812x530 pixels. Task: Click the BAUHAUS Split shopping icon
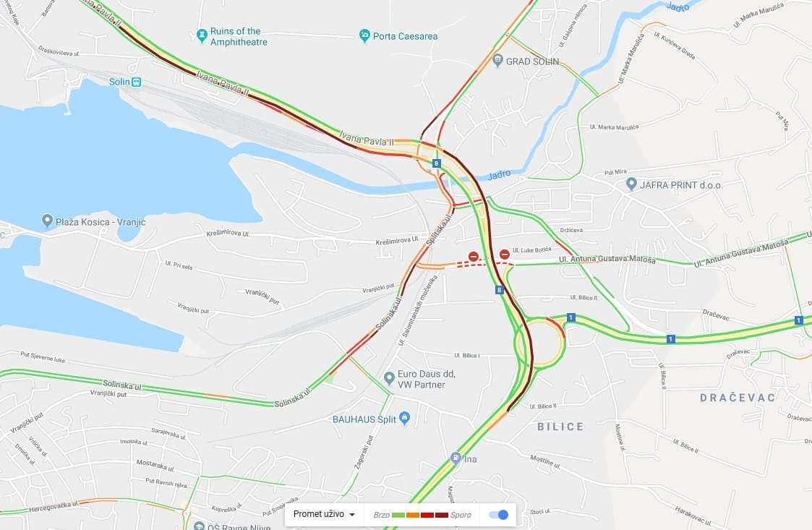pyautogui.click(x=405, y=419)
